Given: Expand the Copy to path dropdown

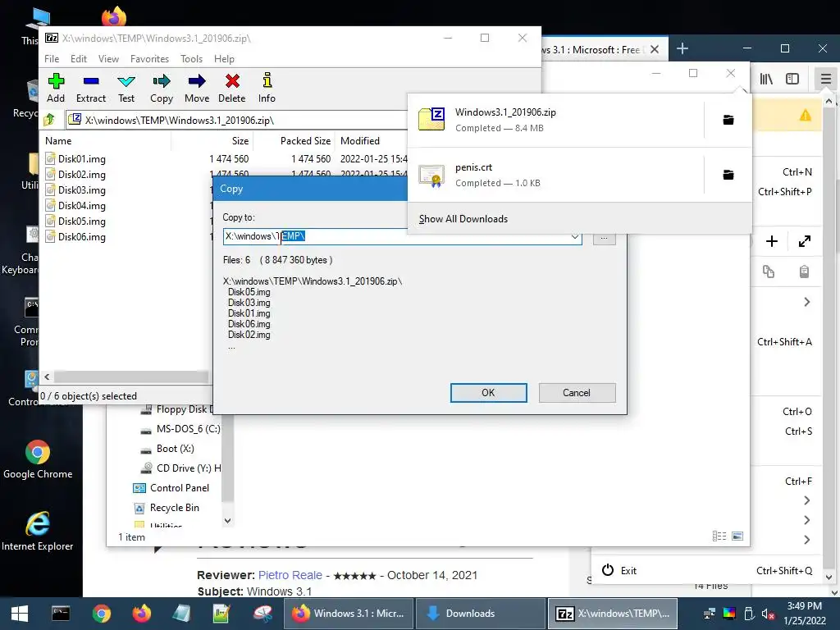Looking at the screenshot, I should pos(574,237).
